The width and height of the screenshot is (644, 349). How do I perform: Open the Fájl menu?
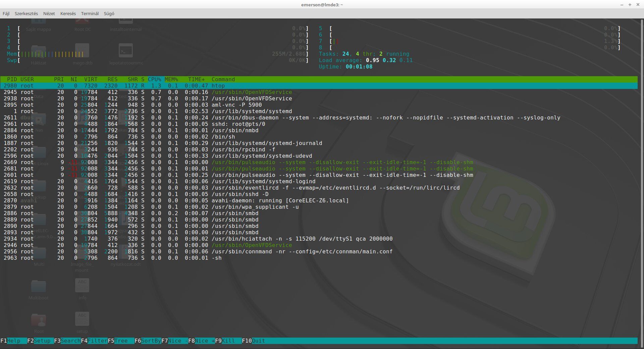(x=6, y=13)
